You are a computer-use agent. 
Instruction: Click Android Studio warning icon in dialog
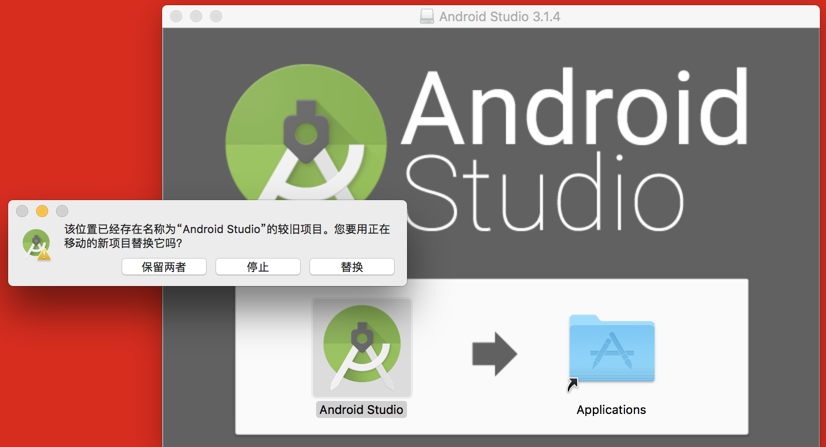point(36,244)
